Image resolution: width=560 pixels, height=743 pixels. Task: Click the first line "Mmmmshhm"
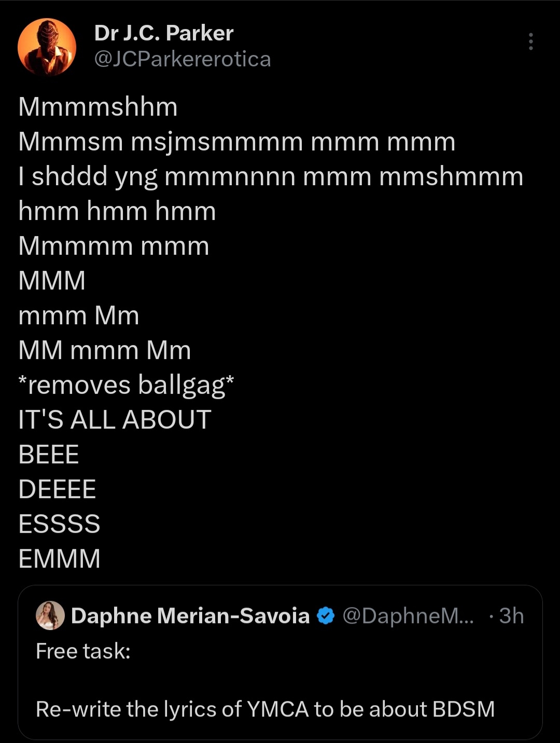(98, 107)
